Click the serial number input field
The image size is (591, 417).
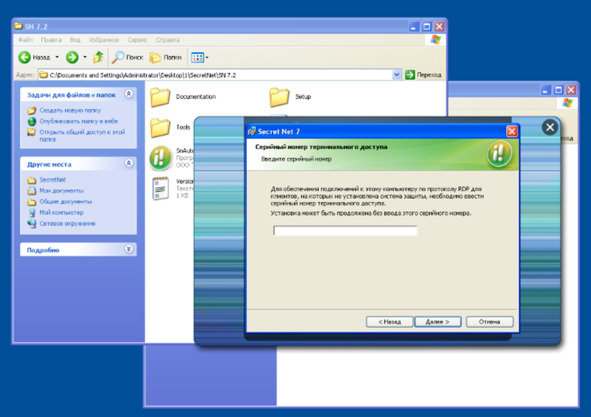(x=345, y=230)
